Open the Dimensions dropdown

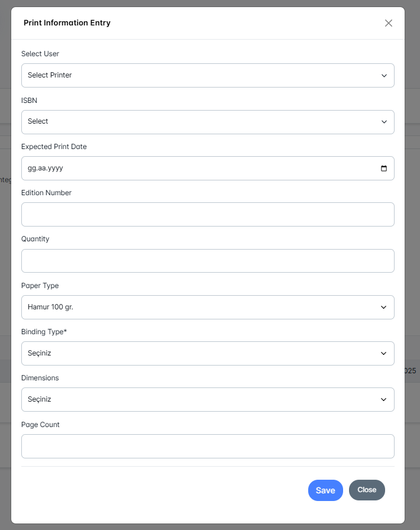[x=207, y=400]
